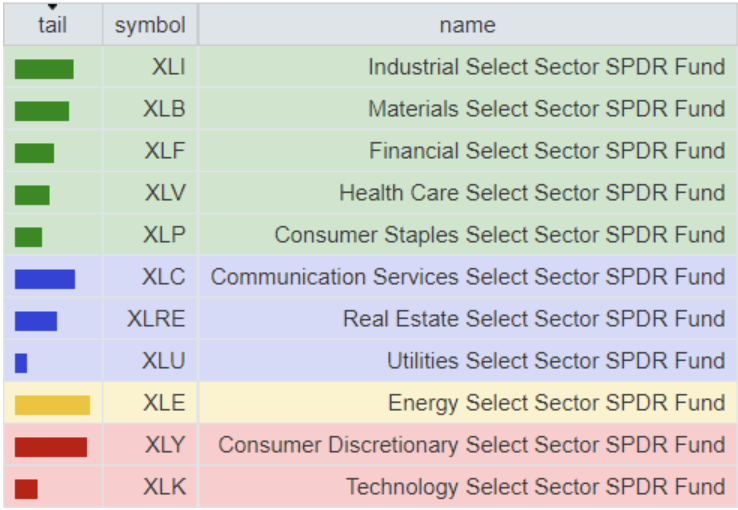This screenshot has width=738, height=510.
Task: Click the green tail bar for XLI
Action: point(44,69)
